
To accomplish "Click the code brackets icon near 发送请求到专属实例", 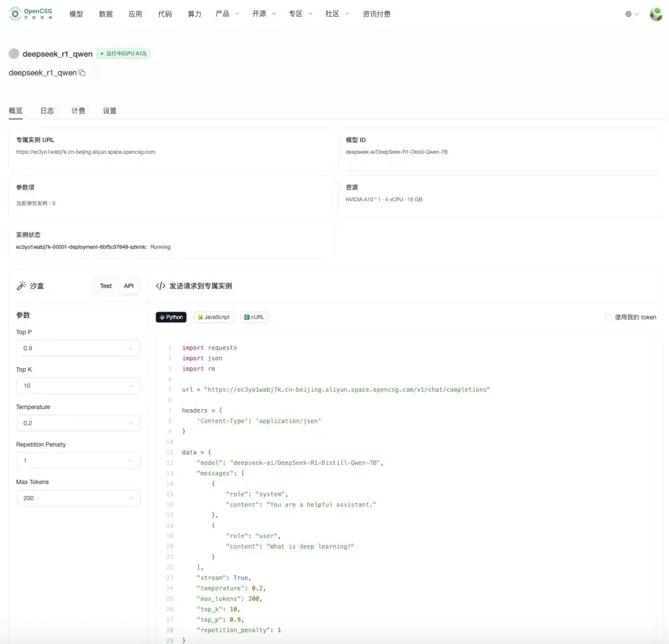I will click(160, 286).
